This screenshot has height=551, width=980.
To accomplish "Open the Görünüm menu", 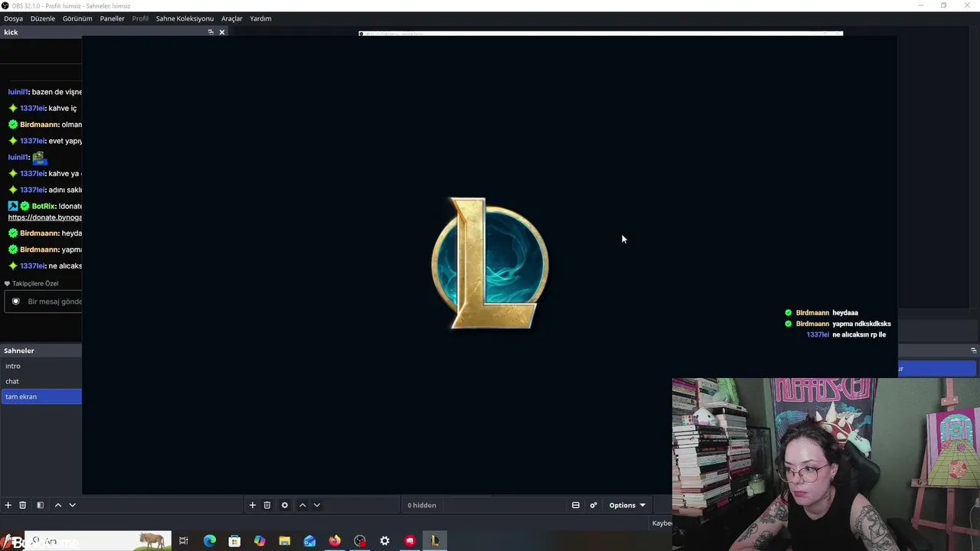I will [x=77, y=18].
